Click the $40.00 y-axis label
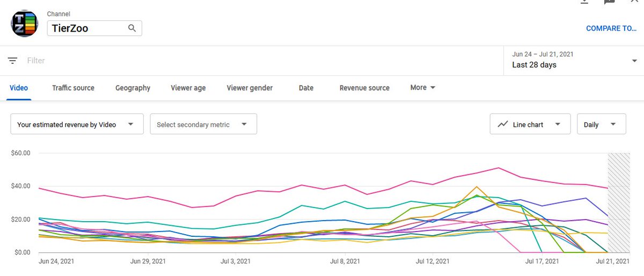The image size is (644, 276). coord(20,186)
